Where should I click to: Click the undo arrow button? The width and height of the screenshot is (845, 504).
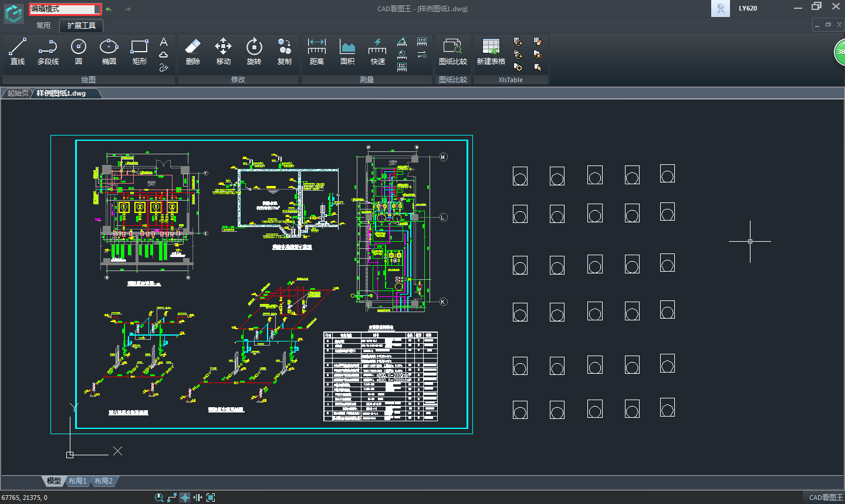tap(109, 9)
